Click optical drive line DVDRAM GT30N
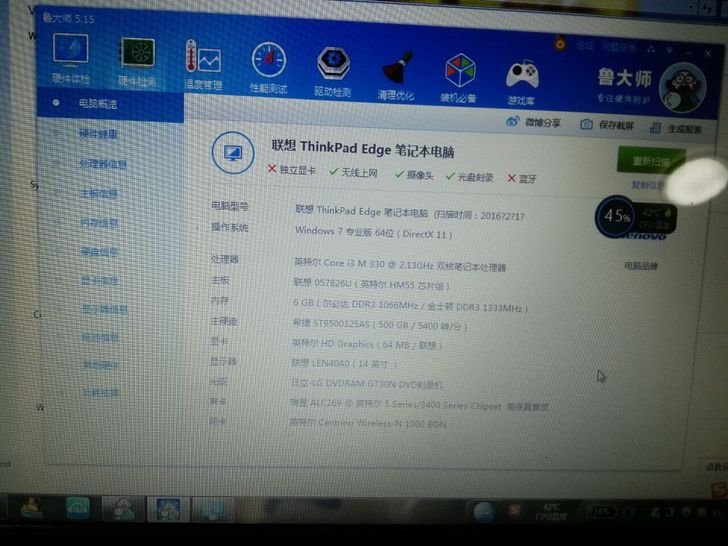The width and height of the screenshot is (728, 546). tap(366, 384)
